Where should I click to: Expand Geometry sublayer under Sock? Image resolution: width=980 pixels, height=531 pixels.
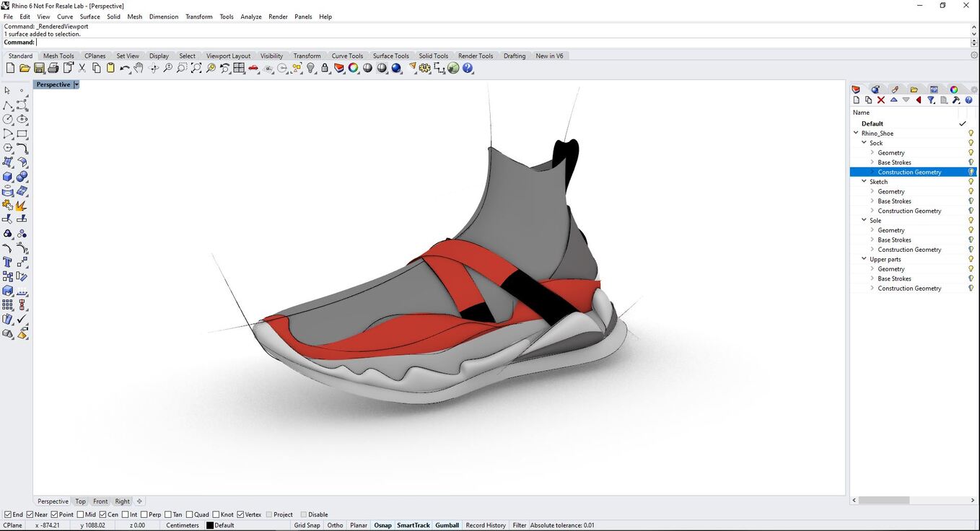[x=872, y=152]
